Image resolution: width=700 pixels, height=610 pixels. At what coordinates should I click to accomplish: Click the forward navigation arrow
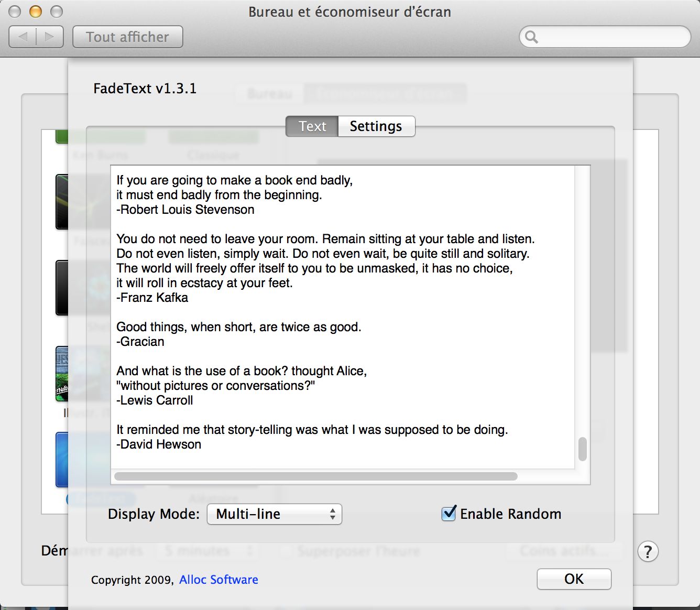tap(50, 37)
